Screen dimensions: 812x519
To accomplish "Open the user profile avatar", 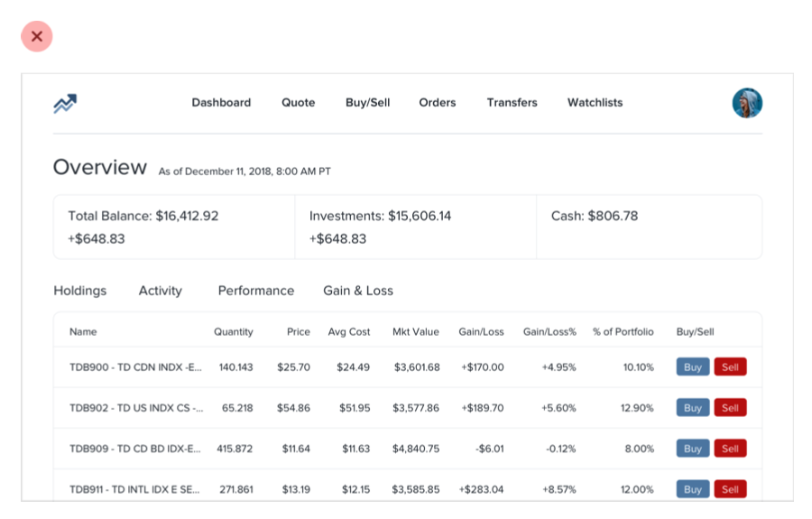I will tap(747, 103).
